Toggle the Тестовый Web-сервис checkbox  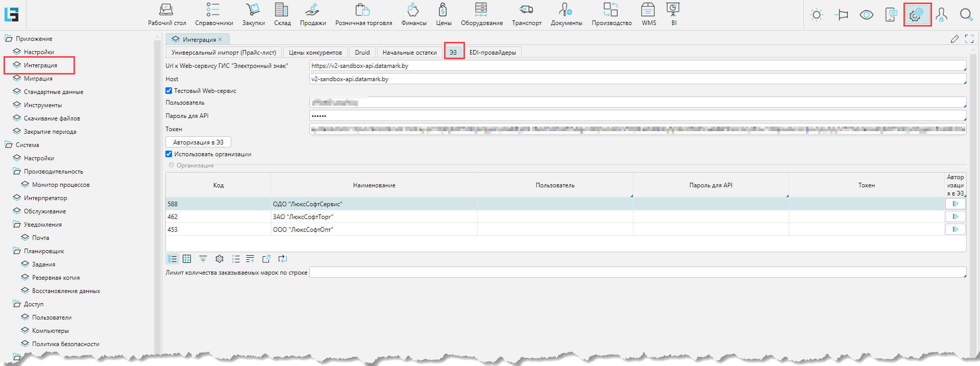169,91
